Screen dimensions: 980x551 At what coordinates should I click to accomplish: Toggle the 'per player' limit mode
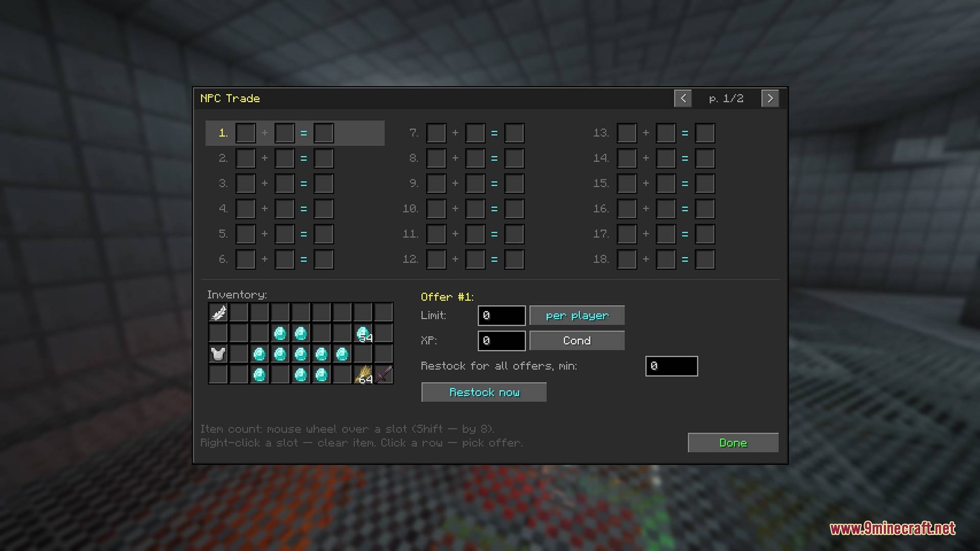(577, 315)
